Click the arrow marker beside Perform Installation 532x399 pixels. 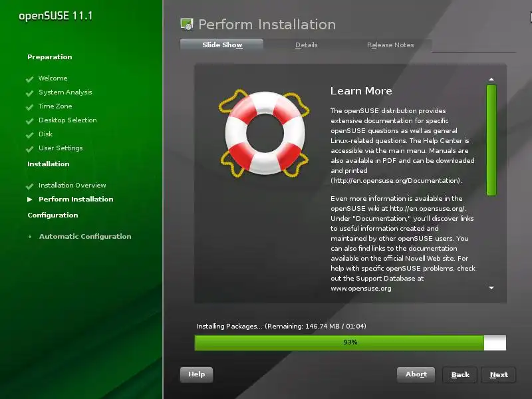[x=30, y=199]
